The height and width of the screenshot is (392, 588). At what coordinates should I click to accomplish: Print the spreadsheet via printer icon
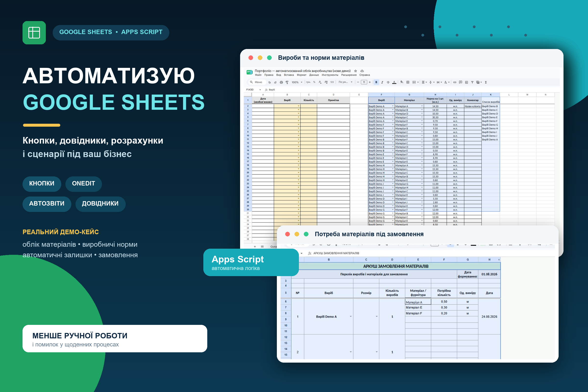point(281,82)
